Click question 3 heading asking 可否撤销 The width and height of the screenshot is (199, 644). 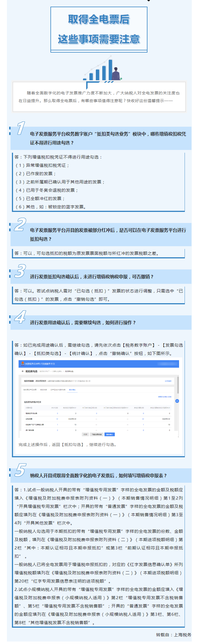pyautogui.click(x=92, y=277)
